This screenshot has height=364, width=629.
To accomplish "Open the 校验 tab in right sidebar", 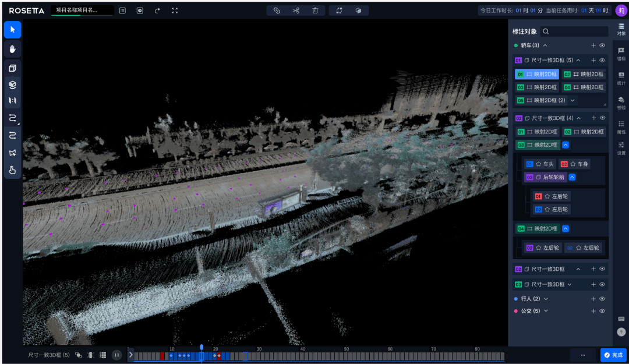I will pyautogui.click(x=621, y=103).
